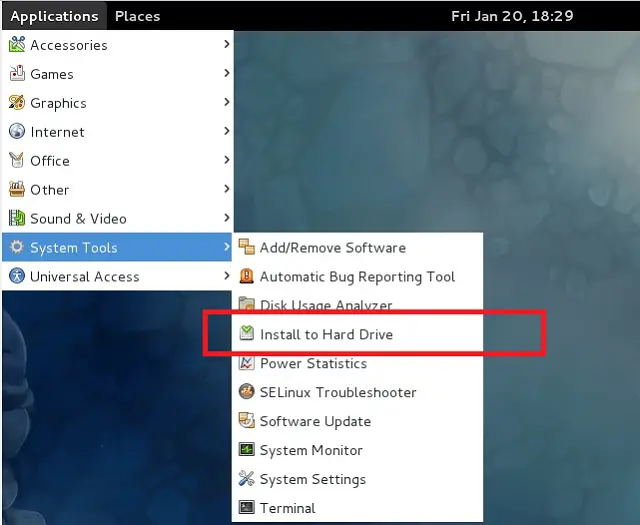
Task: Expand the Games submenu arrow
Action: [x=227, y=73]
